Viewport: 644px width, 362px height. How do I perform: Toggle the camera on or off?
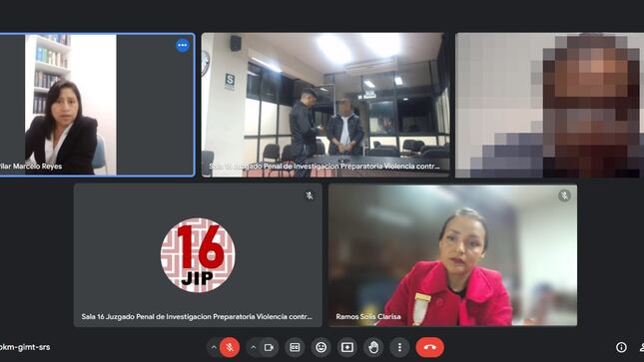tap(269, 347)
